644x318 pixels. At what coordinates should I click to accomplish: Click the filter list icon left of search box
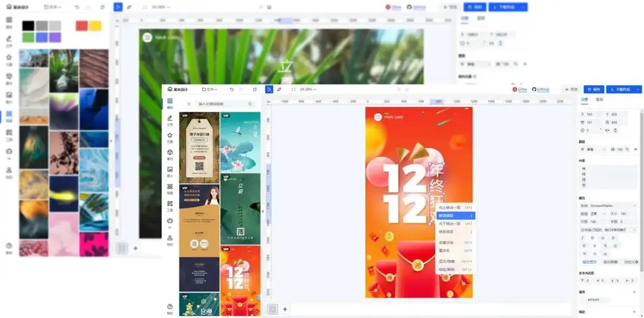[x=188, y=104]
